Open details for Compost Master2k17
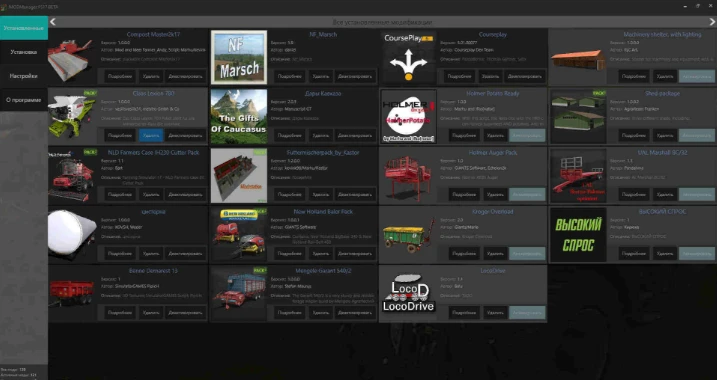Image resolution: width=717 pixels, height=380 pixels. coord(120,76)
